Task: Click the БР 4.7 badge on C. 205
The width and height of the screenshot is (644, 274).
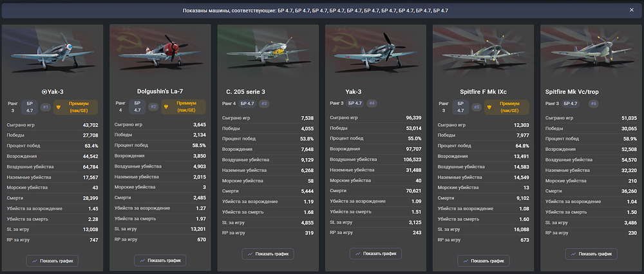Action: click(x=247, y=103)
